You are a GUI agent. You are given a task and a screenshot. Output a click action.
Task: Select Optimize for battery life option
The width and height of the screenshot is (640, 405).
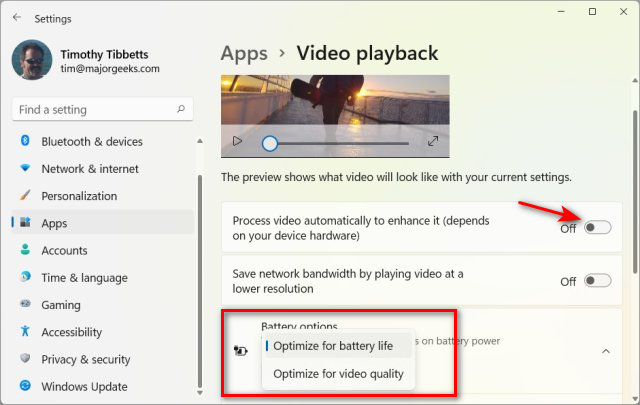pyautogui.click(x=338, y=346)
